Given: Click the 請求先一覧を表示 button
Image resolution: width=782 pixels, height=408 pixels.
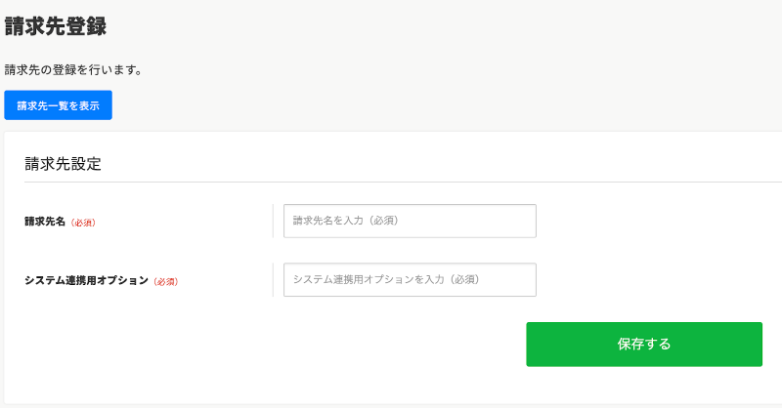Looking at the screenshot, I should coord(58,105).
